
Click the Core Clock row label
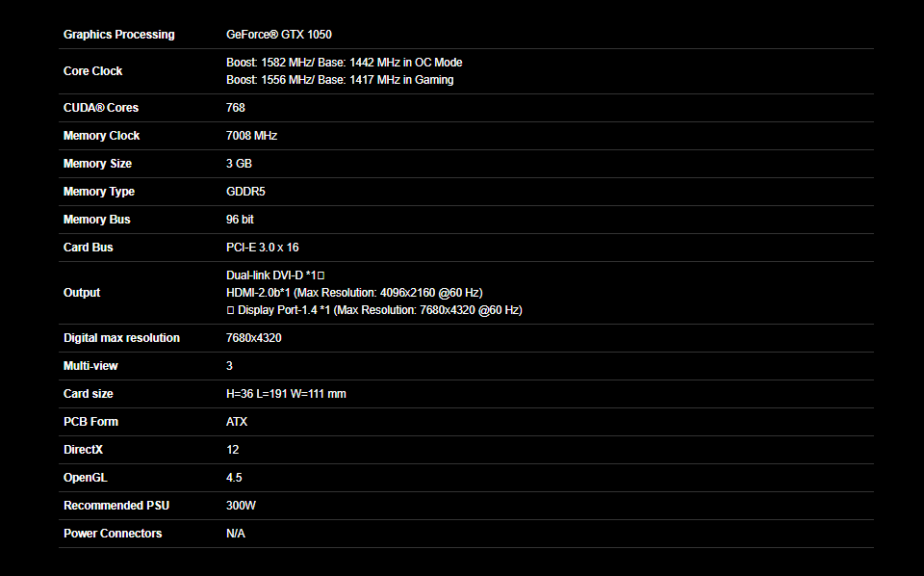click(92, 71)
